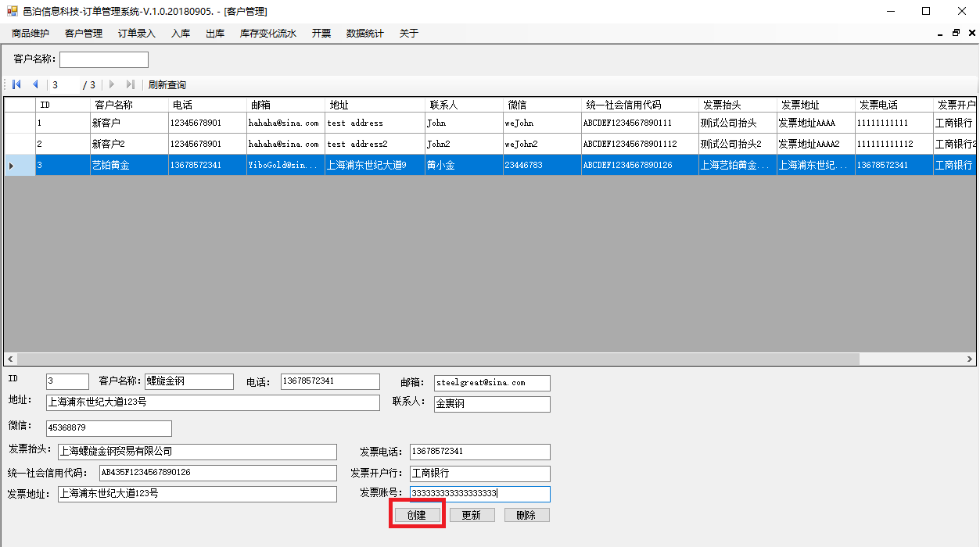Sort by the 邮箱 column header

coord(285,105)
